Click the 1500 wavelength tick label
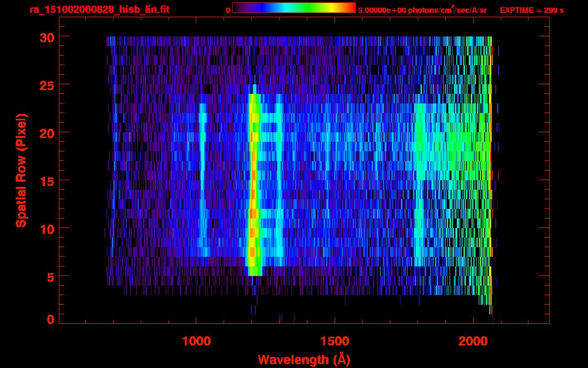Viewport: 588px width, 368px height. tap(335, 341)
